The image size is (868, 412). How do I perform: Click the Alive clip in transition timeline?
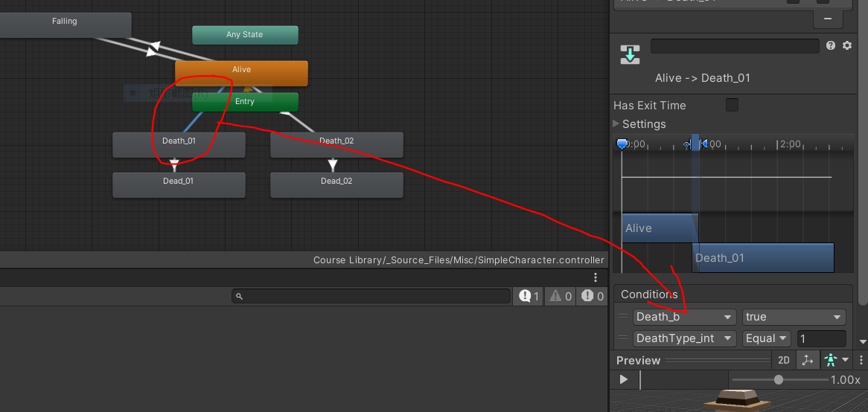(x=659, y=228)
